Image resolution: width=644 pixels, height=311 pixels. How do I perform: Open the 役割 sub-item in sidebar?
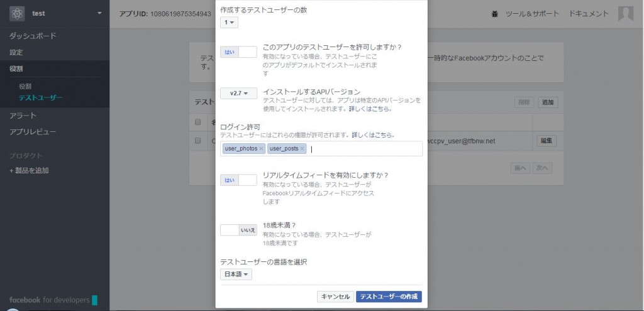click(x=25, y=87)
